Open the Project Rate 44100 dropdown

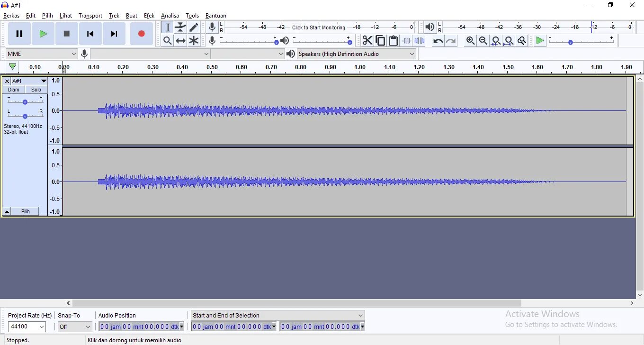point(27,327)
